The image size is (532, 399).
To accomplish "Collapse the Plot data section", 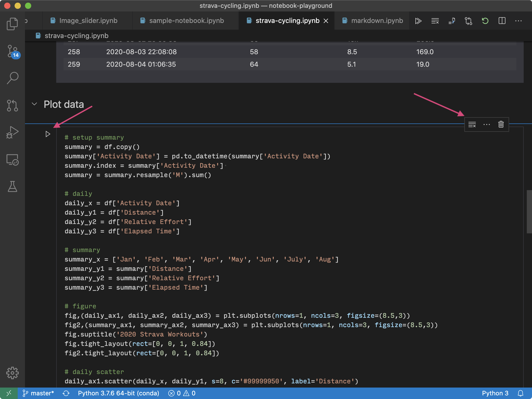I will (34, 104).
